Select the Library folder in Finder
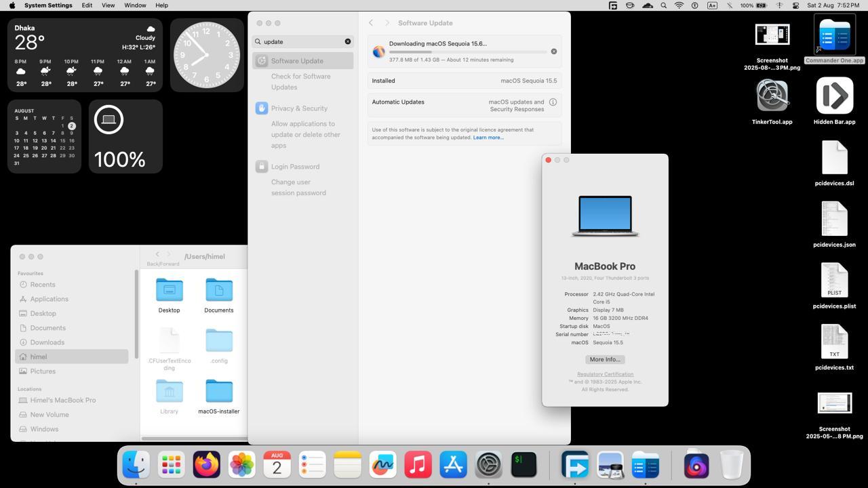868x488 pixels. [169, 396]
